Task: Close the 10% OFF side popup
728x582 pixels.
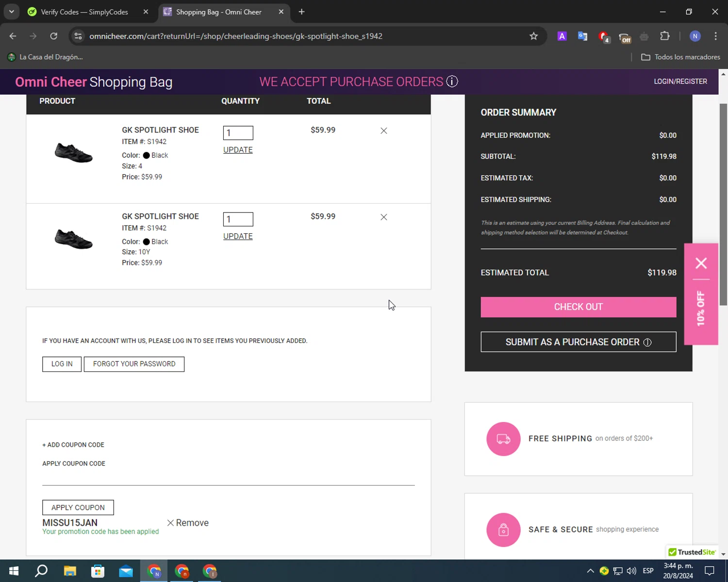Action: click(x=701, y=263)
